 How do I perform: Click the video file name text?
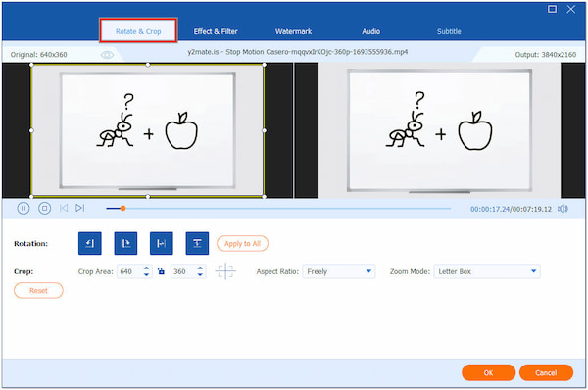(x=298, y=52)
